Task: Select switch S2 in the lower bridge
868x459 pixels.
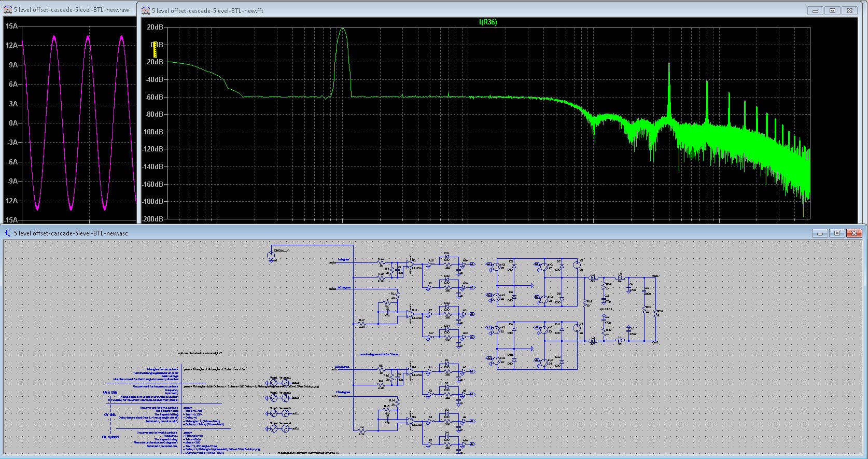Action: pyautogui.click(x=496, y=360)
